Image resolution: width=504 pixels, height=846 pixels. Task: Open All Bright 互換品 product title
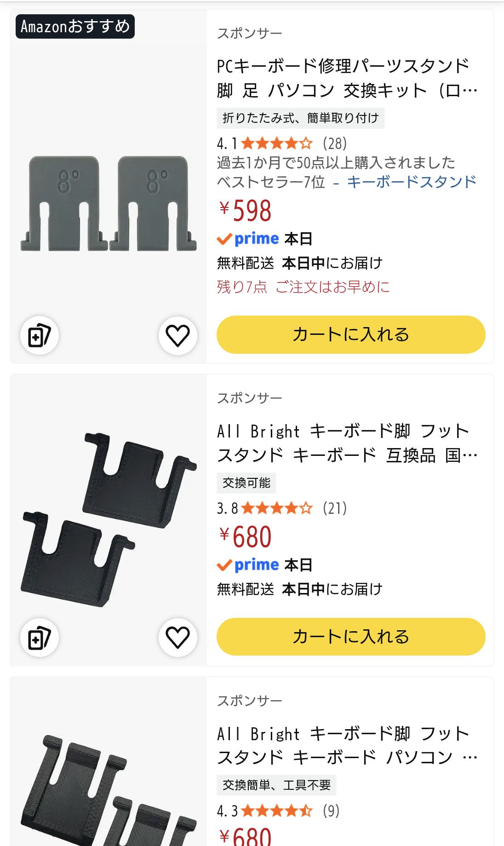pyautogui.click(x=347, y=443)
